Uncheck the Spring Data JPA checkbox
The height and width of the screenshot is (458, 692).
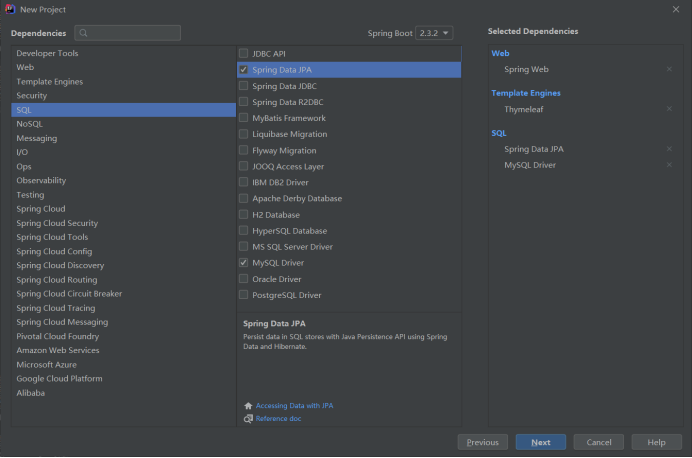pos(243,70)
